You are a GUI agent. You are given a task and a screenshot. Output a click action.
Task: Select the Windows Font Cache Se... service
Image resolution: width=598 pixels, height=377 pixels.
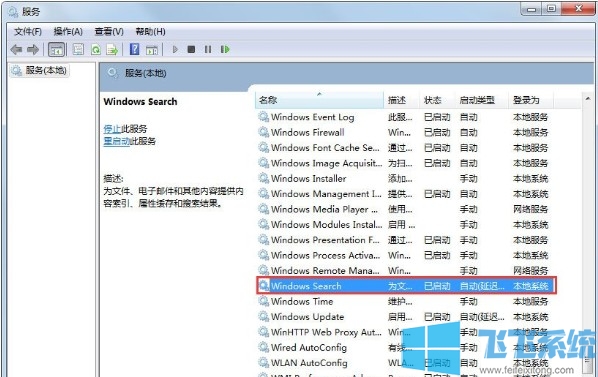click(x=325, y=148)
